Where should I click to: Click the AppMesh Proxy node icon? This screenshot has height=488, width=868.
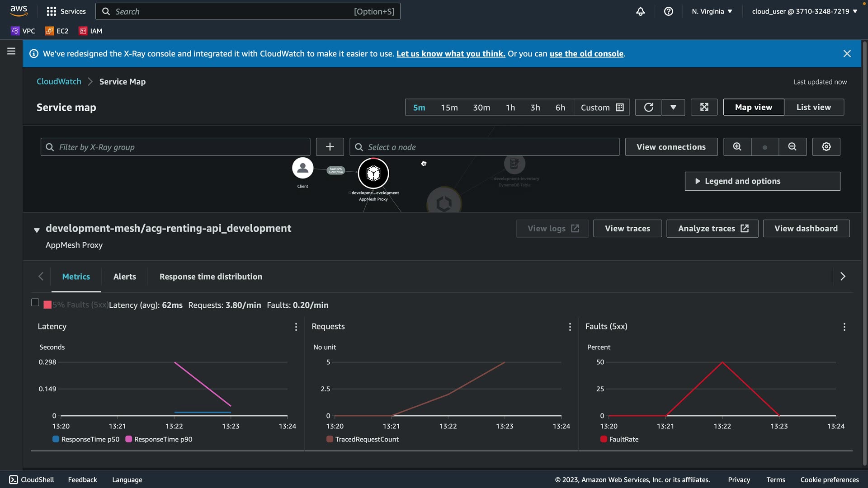[x=373, y=174]
